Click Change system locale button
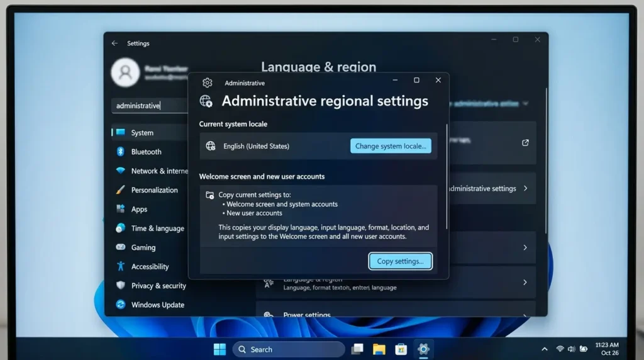This screenshot has width=644, height=360. [391, 146]
